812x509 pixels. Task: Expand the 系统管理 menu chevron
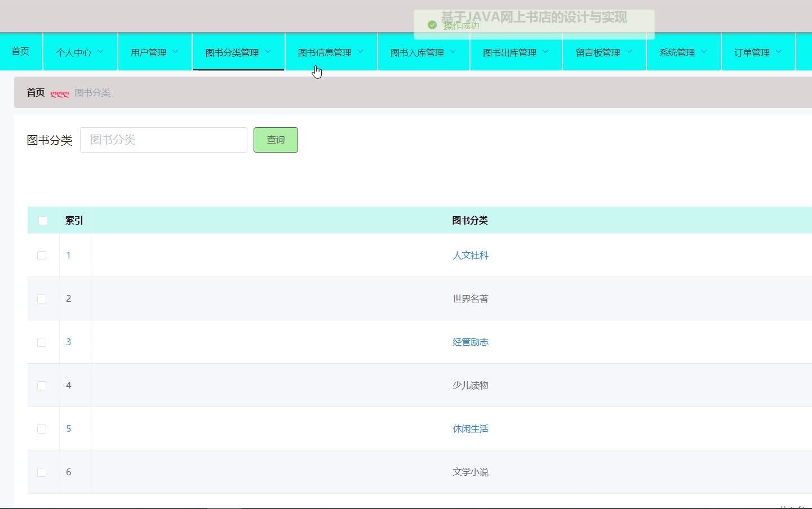[x=704, y=52]
